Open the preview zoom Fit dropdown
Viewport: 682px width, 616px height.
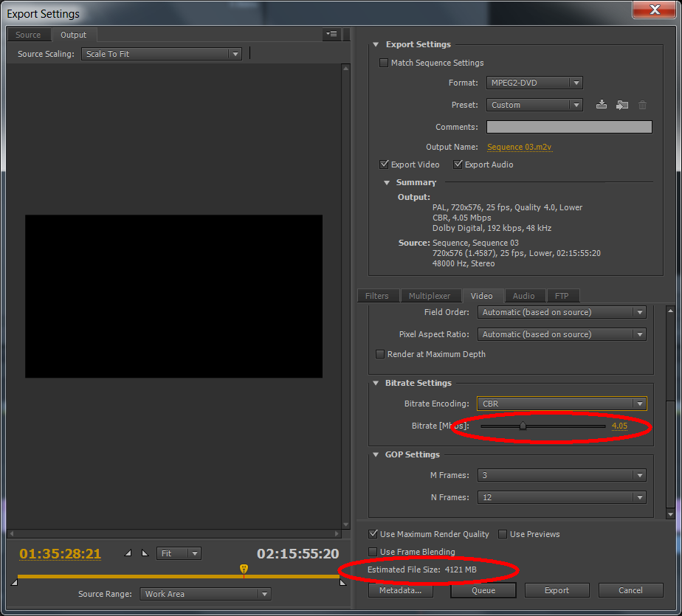[x=179, y=553]
